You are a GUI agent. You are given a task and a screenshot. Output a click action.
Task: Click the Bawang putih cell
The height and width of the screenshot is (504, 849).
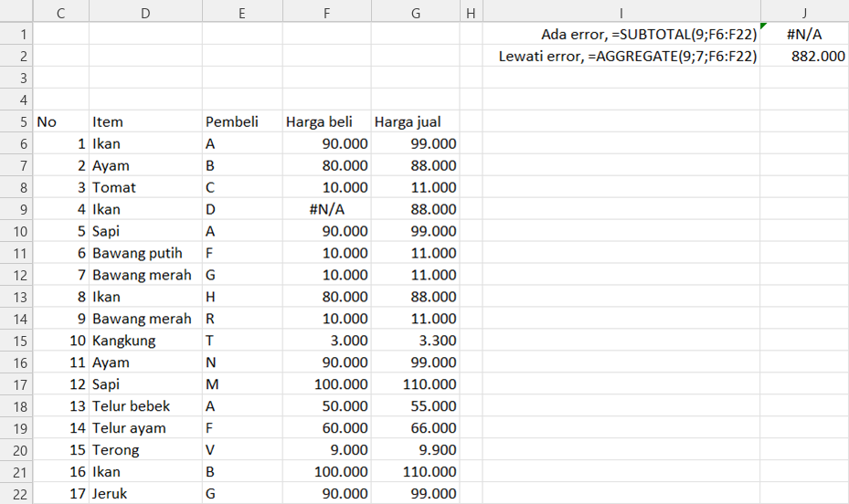coord(145,253)
